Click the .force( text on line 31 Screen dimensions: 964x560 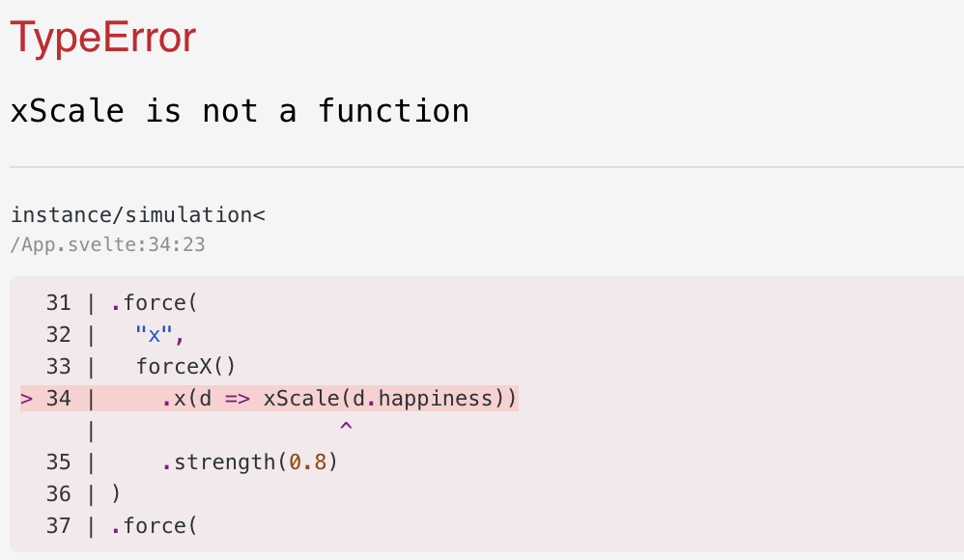tap(154, 303)
